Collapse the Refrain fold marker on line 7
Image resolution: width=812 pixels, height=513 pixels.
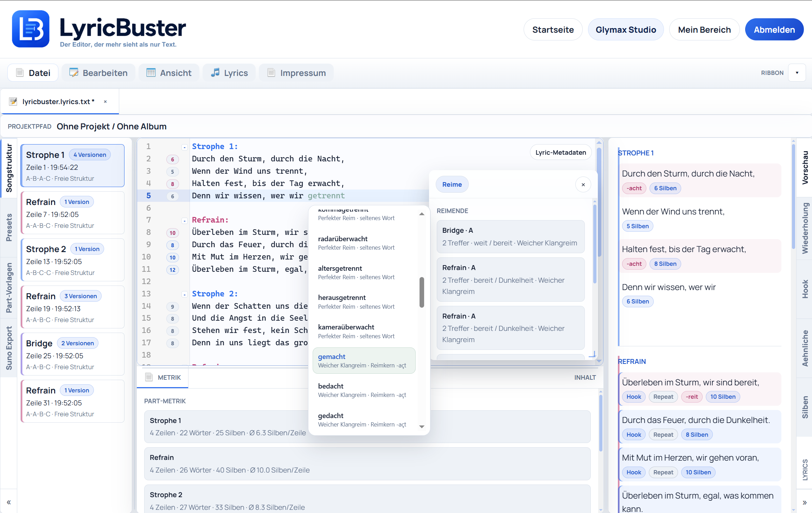pos(184,220)
